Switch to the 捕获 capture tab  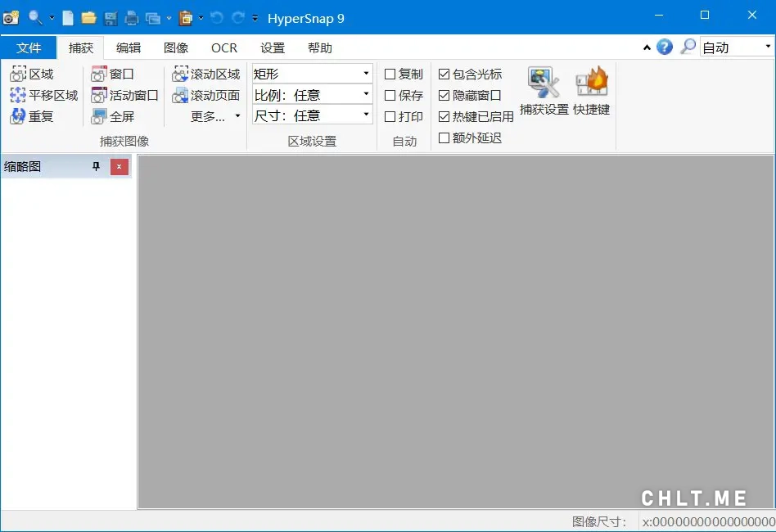click(81, 47)
